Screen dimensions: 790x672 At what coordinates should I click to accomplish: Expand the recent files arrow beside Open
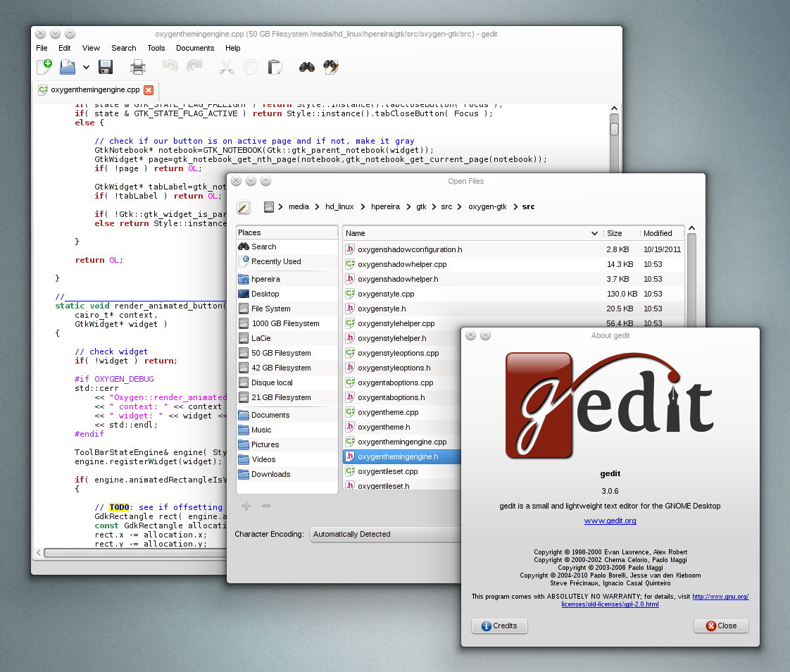pos(86,67)
